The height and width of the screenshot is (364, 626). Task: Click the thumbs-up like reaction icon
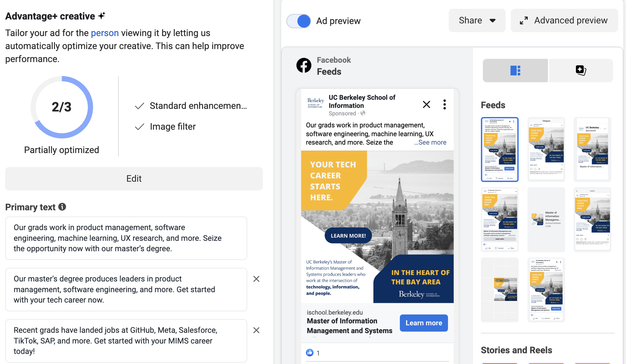310,353
